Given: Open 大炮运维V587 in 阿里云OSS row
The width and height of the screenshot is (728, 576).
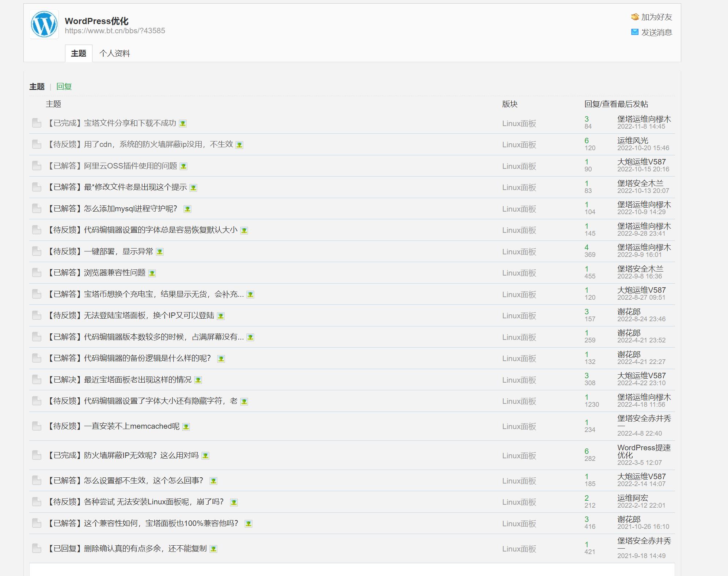Looking at the screenshot, I should pos(641,162).
